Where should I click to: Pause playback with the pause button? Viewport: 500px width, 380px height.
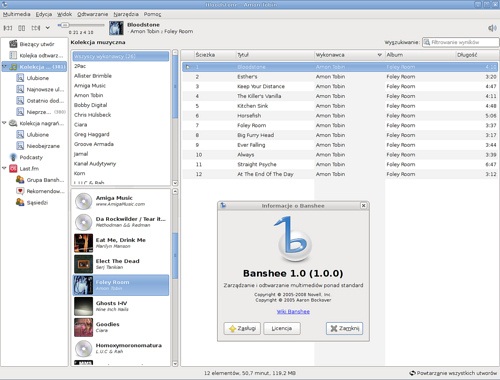[x=22, y=28]
